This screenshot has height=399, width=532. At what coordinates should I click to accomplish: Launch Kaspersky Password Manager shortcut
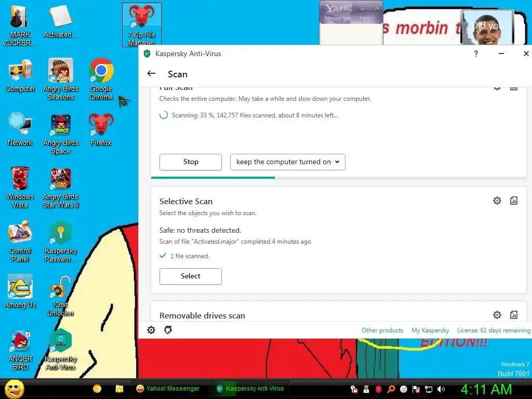point(60,241)
